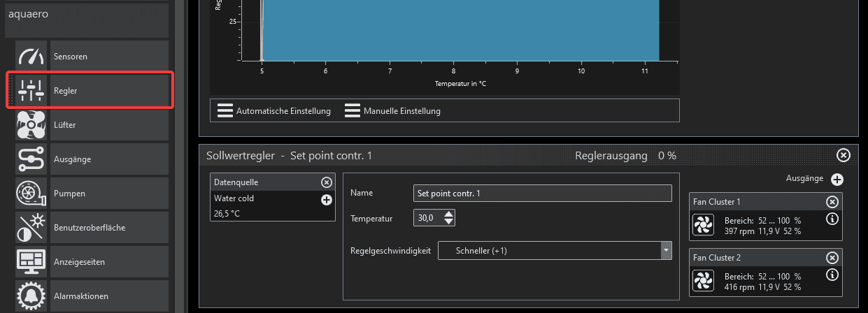This screenshot has height=313, width=868.
Task: Open the Sensoren gauge icon
Action: [x=31, y=56]
